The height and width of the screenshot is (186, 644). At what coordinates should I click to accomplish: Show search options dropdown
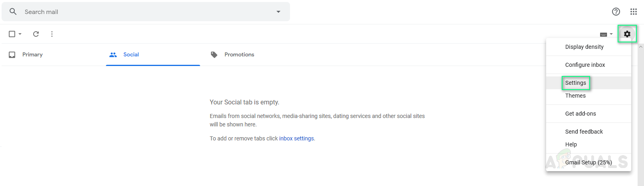pyautogui.click(x=278, y=12)
